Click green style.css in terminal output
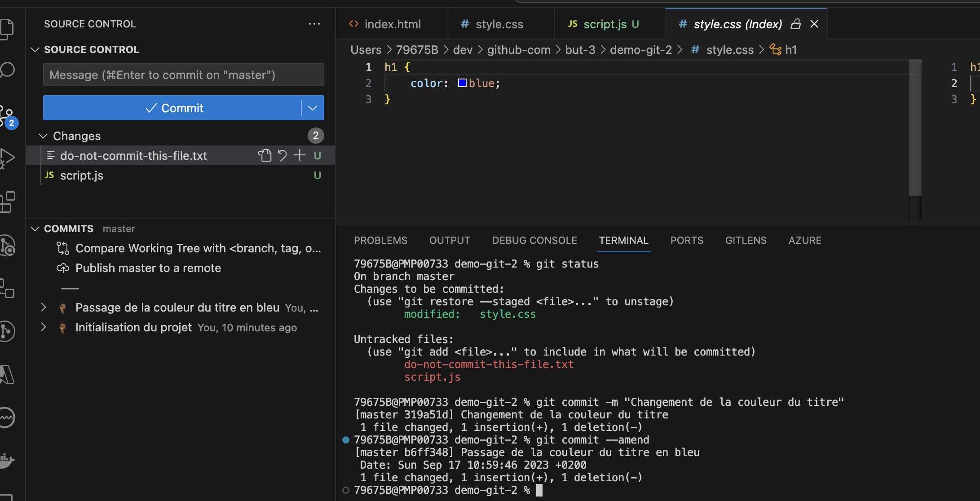Viewport: 980px width, 501px height. (508, 314)
